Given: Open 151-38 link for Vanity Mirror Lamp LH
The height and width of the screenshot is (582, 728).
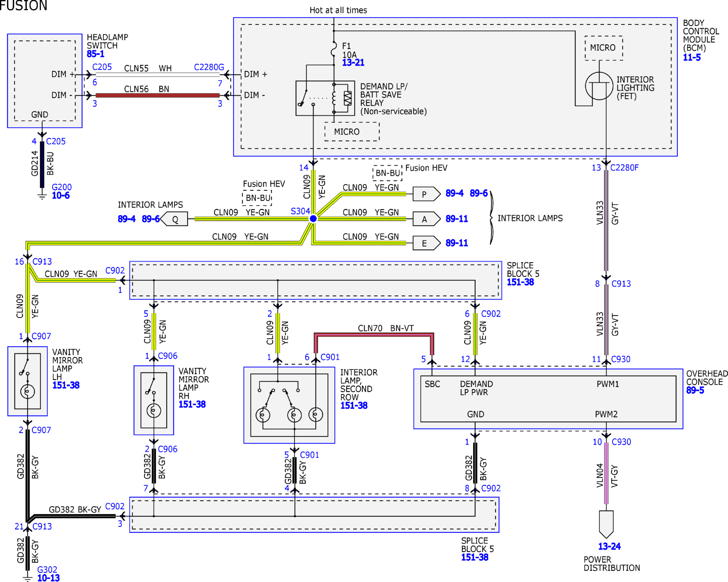Looking at the screenshot, I should 66,385.
